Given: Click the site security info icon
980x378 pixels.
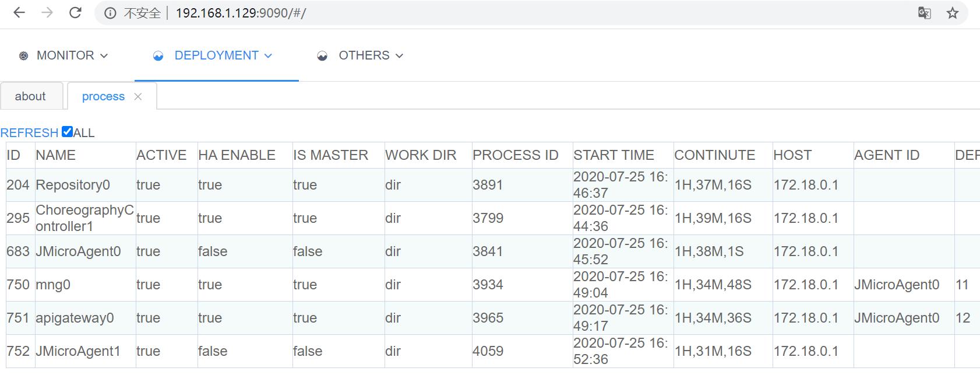Looking at the screenshot, I should pos(110,13).
